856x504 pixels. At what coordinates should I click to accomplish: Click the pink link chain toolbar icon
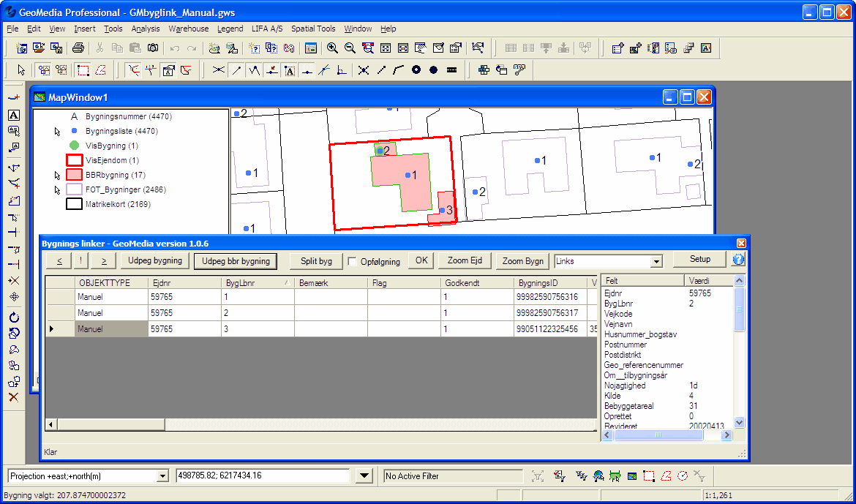tap(289, 48)
